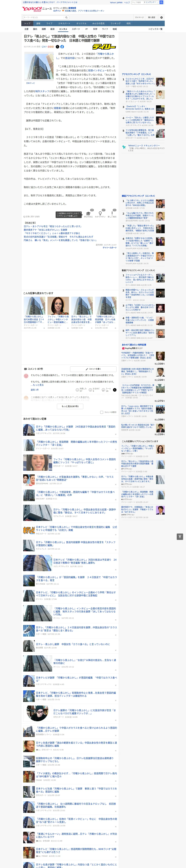Open the 購入履歴 link
This screenshot has width=186, height=868.
pos(152,18)
